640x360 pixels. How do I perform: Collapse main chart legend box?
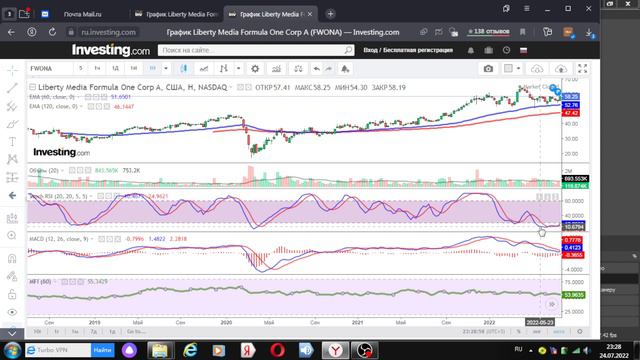coord(33,87)
